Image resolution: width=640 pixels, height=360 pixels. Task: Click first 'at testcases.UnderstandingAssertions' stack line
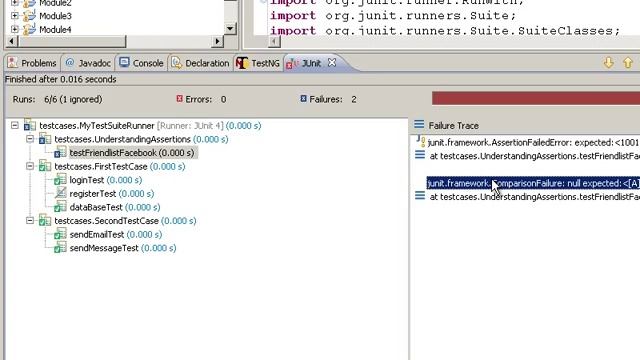535,156
